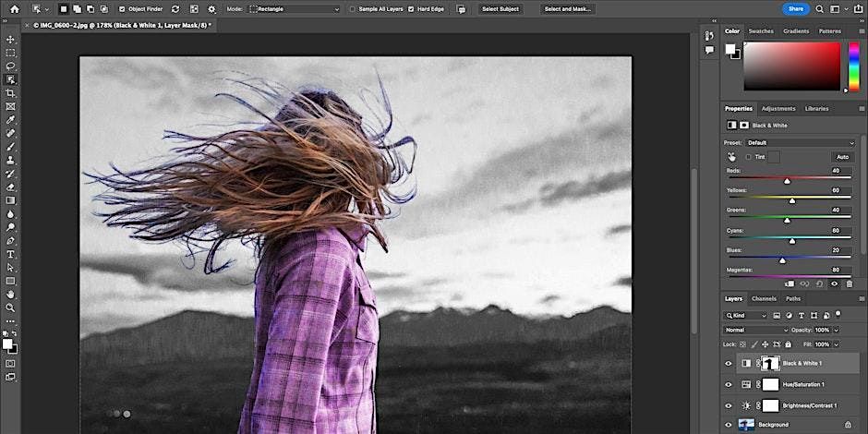Open the Normal blend mode dropdown
The height and width of the screenshot is (434, 868).
coord(755,330)
